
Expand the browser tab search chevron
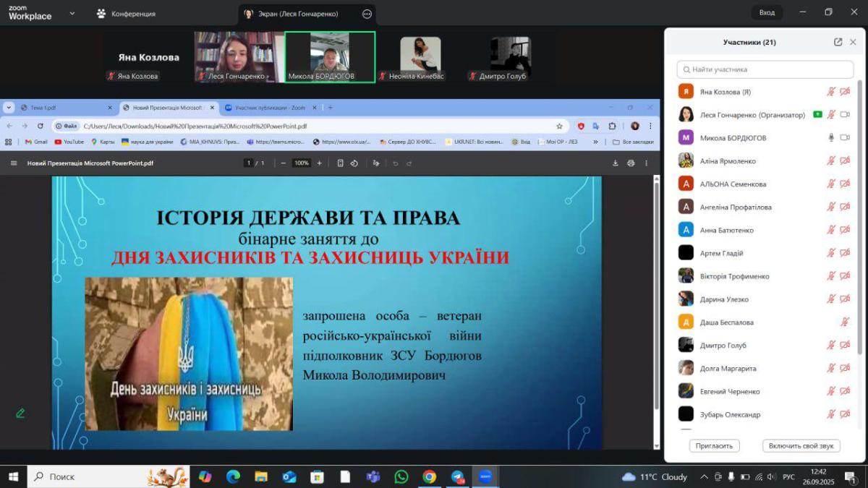point(9,108)
